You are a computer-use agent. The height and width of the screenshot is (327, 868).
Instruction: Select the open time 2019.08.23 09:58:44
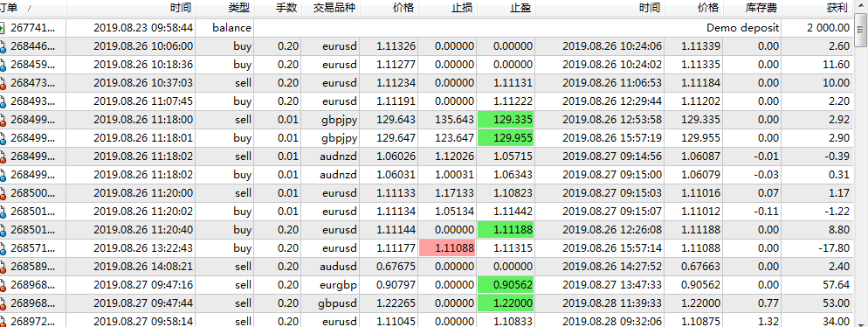coord(143,28)
